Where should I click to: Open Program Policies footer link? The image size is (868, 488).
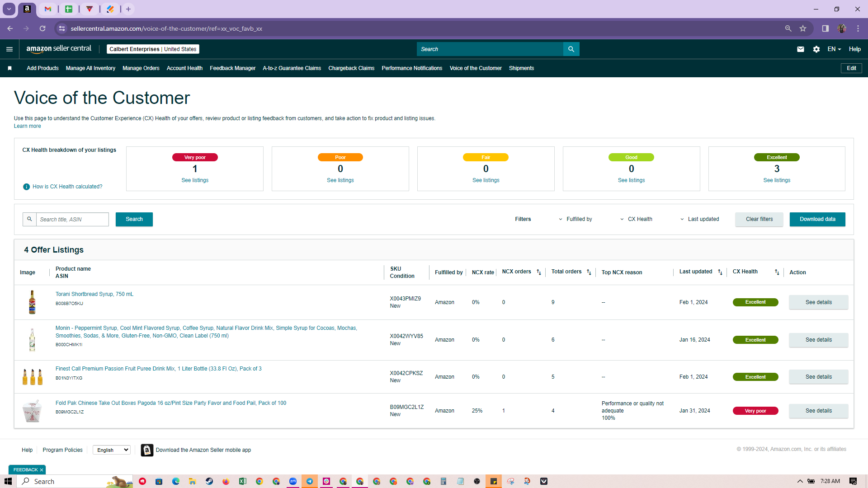(x=63, y=450)
